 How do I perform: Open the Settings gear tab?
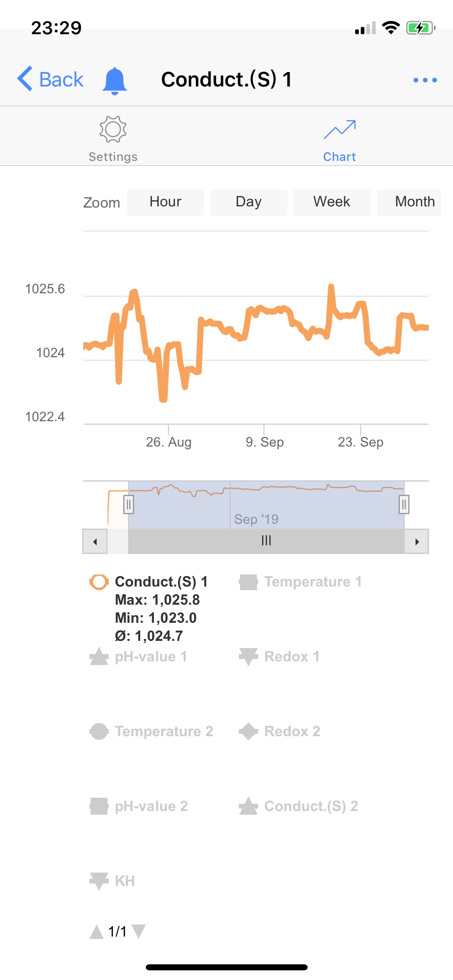113,139
